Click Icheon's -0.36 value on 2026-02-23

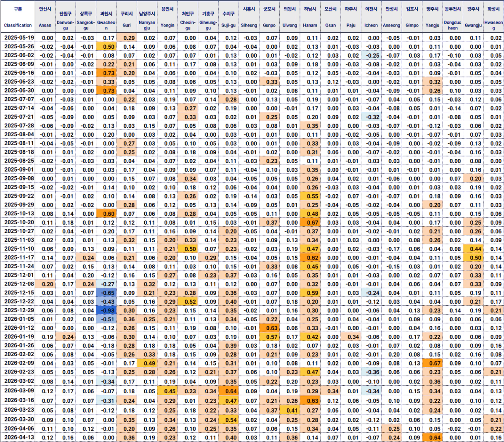click(x=371, y=372)
